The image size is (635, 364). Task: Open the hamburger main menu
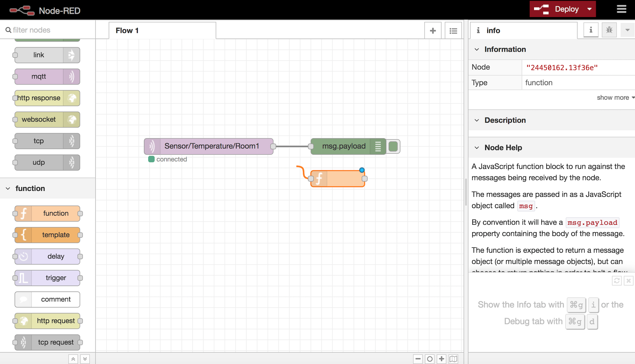pyautogui.click(x=622, y=9)
